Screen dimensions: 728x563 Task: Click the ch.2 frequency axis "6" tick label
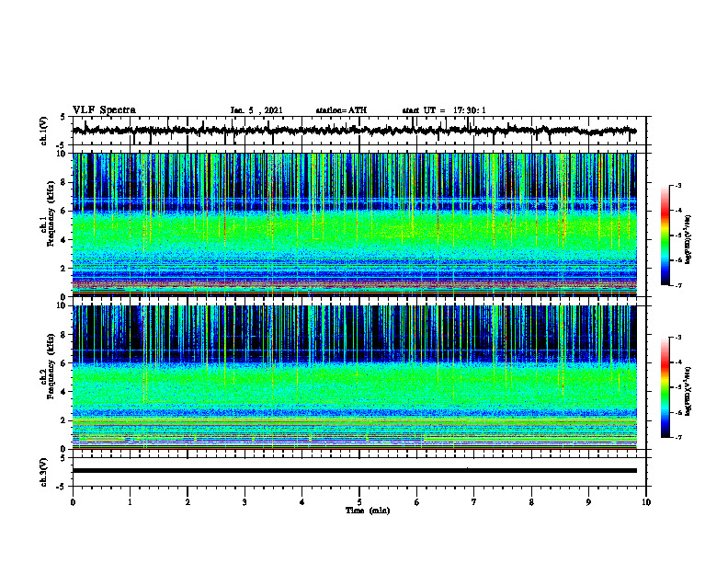[64, 363]
